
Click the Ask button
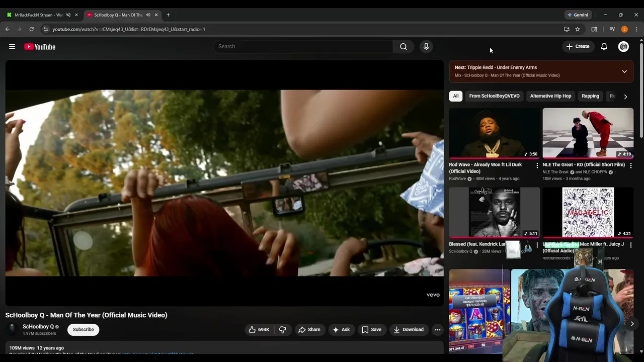[341, 330]
